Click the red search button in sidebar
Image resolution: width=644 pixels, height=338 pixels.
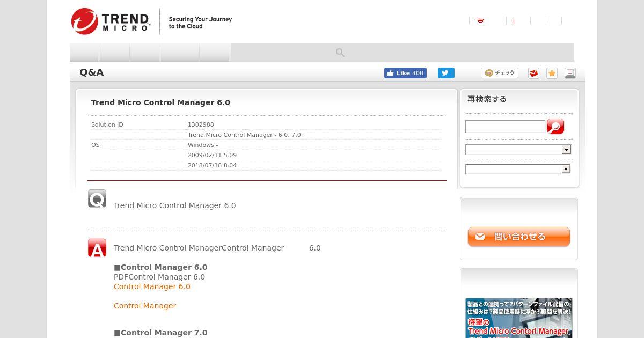pos(555,126)
